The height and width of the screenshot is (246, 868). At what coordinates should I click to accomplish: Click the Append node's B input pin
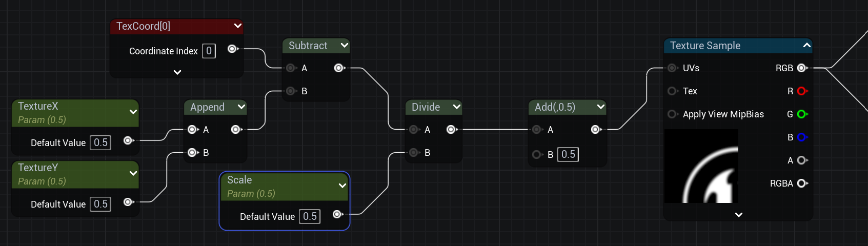[193, 152]
